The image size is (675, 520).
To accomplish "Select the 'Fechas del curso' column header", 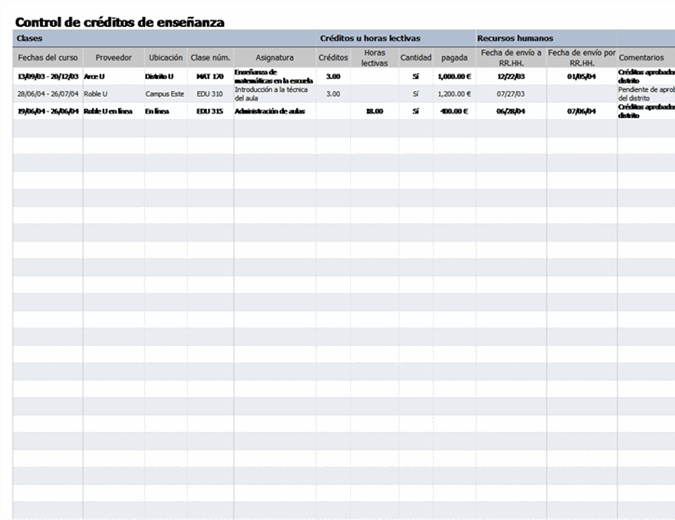I will 48,58.
